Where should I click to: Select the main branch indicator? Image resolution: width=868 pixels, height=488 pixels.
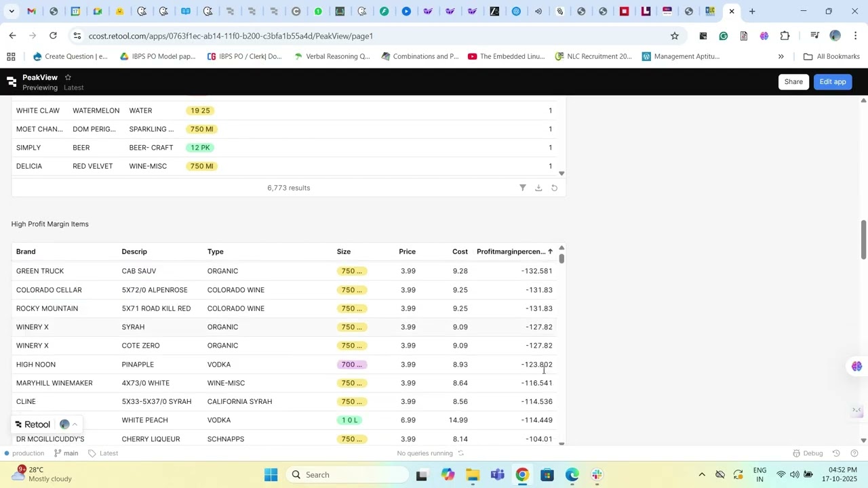[66, 453]
